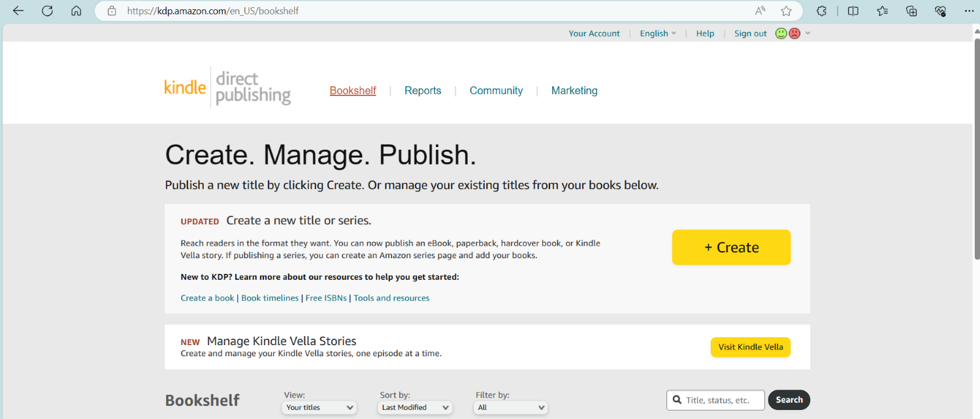Click the Kindle Direct Publishing logo
The width and height of the screenshot is (980, 419).
pos(227,88)
